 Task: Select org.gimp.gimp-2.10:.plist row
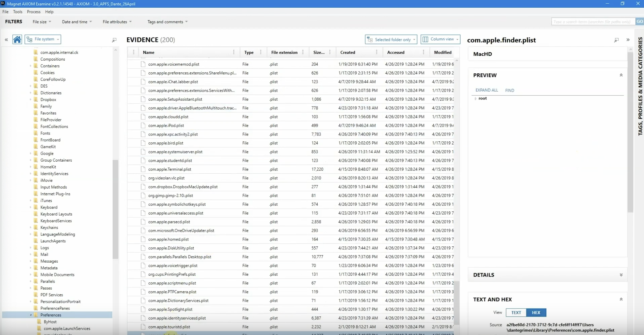click(x=291, y=196)
